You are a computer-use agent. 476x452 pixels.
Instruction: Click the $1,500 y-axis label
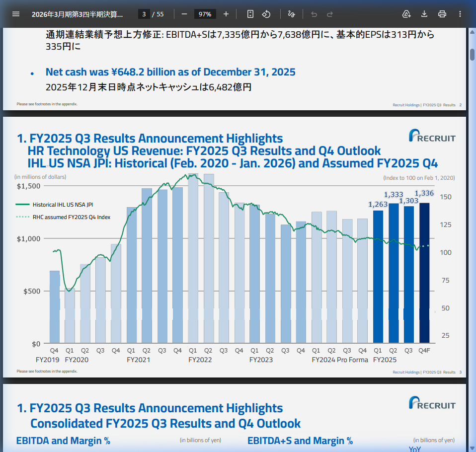tap(28, 186)
